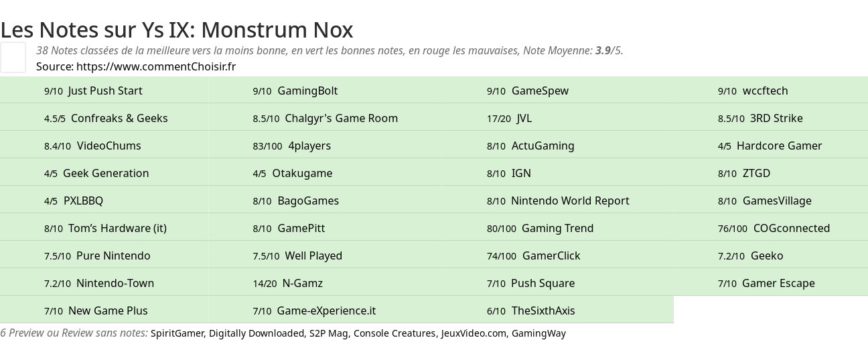Click the logo thumbnail beside the source line
The image size is (868, 340).
[x=13, y=57]
